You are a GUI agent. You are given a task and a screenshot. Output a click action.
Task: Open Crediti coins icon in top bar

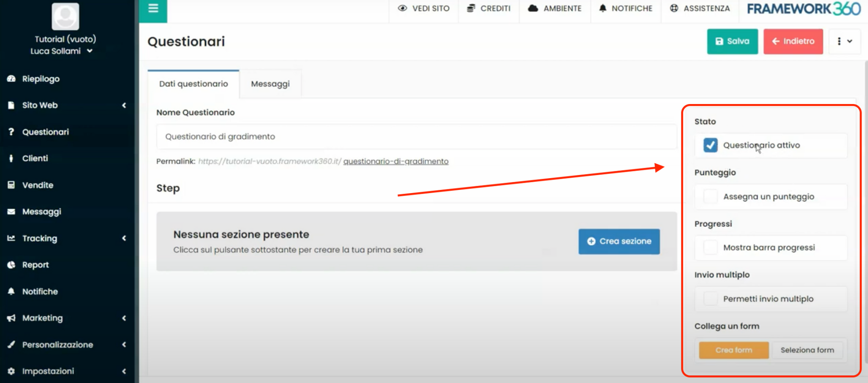click(471, 8)
